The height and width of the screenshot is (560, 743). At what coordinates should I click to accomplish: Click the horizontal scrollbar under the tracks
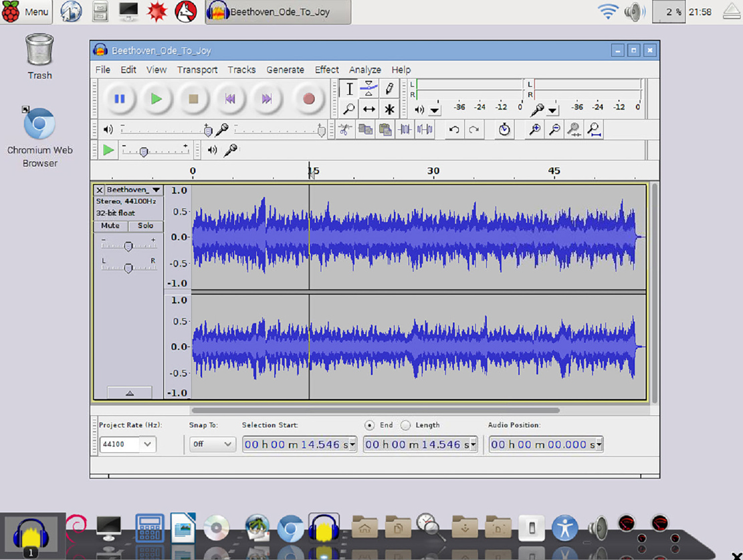(375, 410)
